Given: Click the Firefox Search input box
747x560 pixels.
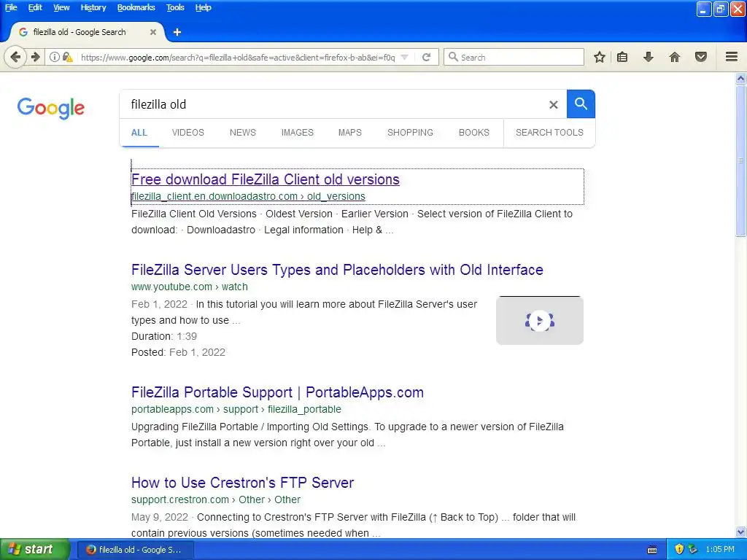Looking at the screenshot, I should click(514, 57).
